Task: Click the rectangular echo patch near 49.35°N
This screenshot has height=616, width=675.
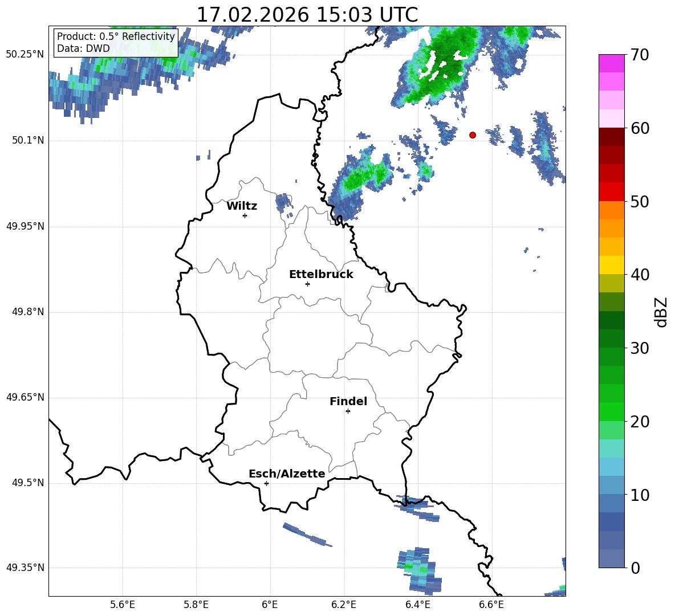Action: 419,570
